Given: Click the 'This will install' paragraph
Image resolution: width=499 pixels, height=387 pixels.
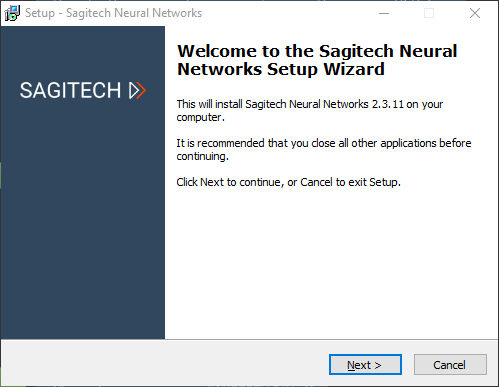Looking at the screenshot, I should 310,111.
